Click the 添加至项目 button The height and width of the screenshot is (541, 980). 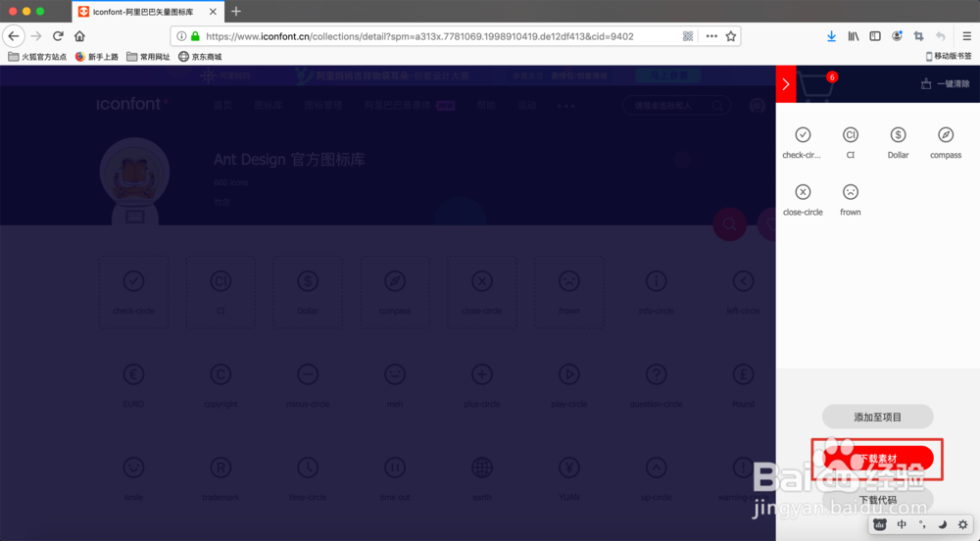click(877, 417)
